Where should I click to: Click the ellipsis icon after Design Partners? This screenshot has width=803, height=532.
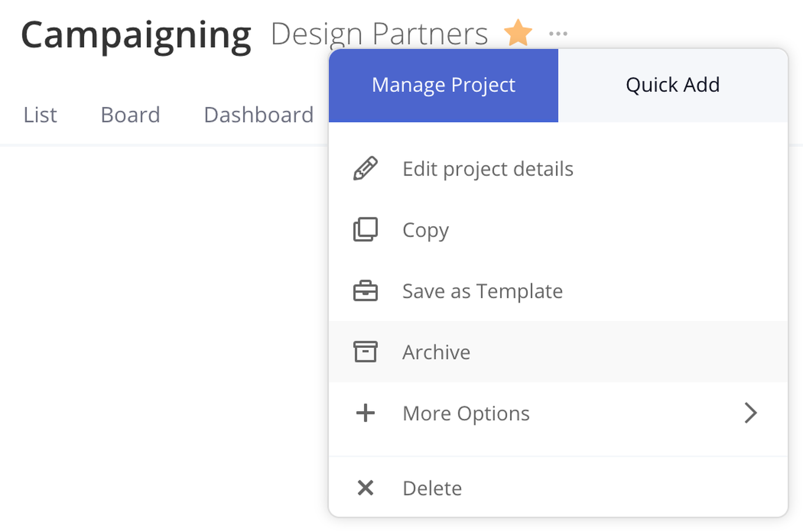pos(558,33)
